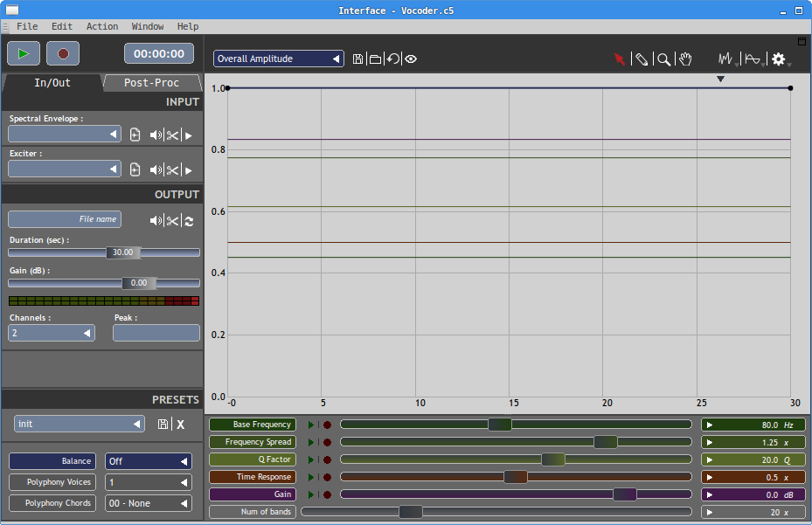Save the preset with the floppy icon
The width and height of the screenshot is (812, 525).
click(x=163, y=424)
